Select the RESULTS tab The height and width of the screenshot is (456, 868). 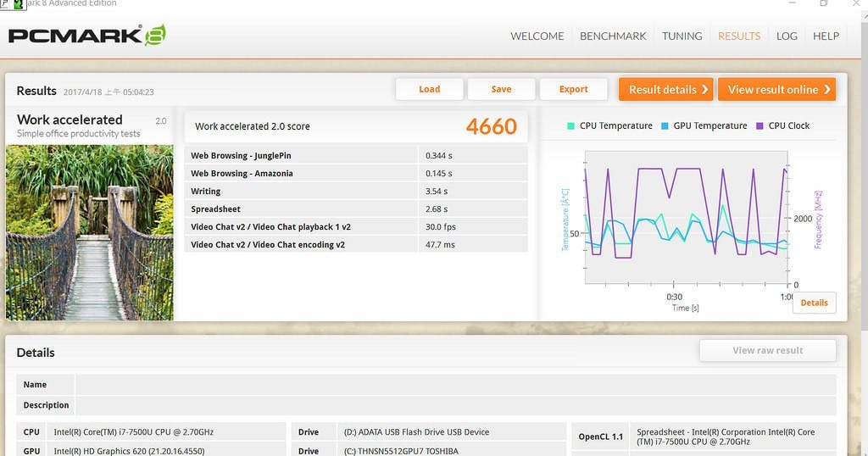coord(739,36)
